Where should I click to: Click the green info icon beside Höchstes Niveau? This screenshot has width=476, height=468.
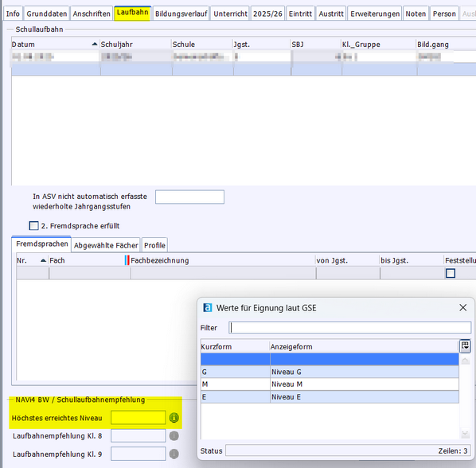pyautogui.click(x=174, y=418)
